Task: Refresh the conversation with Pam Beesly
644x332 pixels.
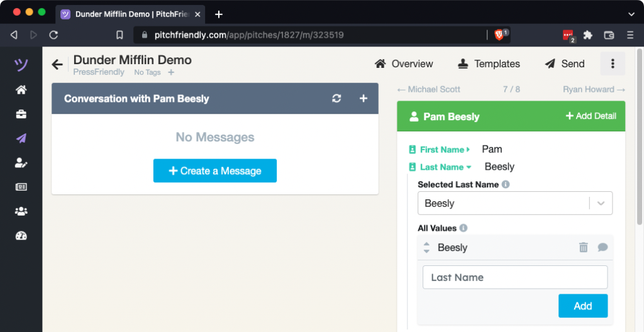Action: click(x=337, y=99)
